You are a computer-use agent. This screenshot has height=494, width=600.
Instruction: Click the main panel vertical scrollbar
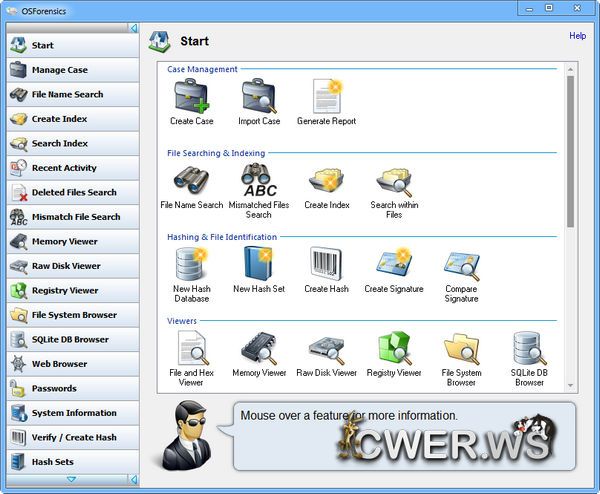[x=570, y=150]
